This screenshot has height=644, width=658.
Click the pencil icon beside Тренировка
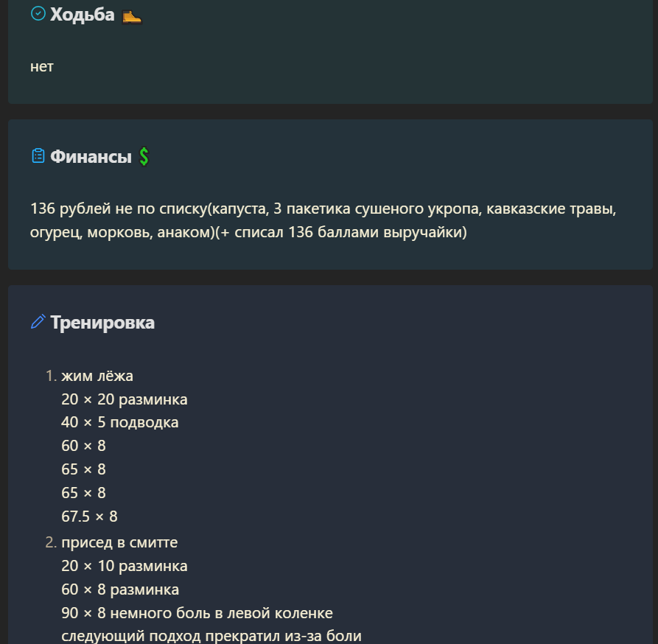[38, 322]
